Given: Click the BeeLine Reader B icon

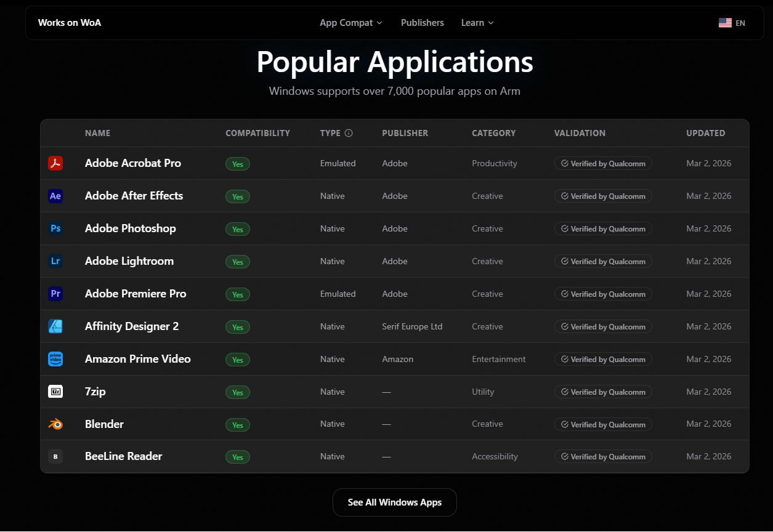Looking at the screenshot, I should 55,456.
